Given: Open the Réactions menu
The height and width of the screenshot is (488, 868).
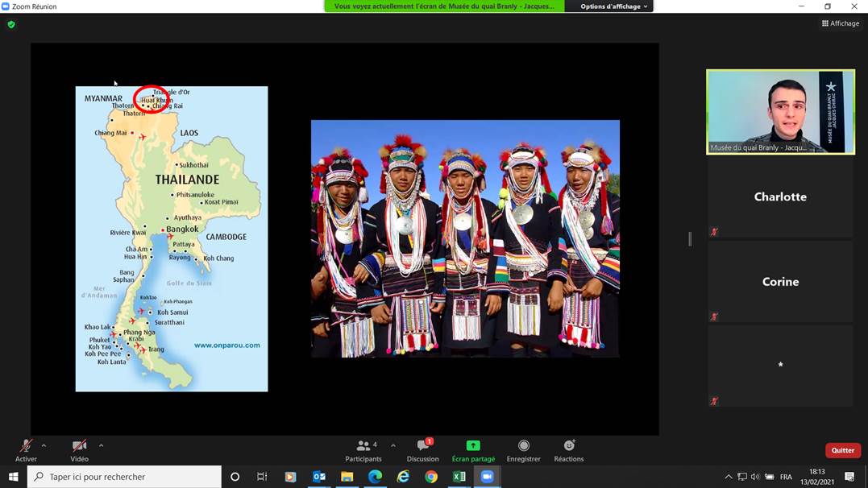Looking at the screenshot, I should 569,450.
